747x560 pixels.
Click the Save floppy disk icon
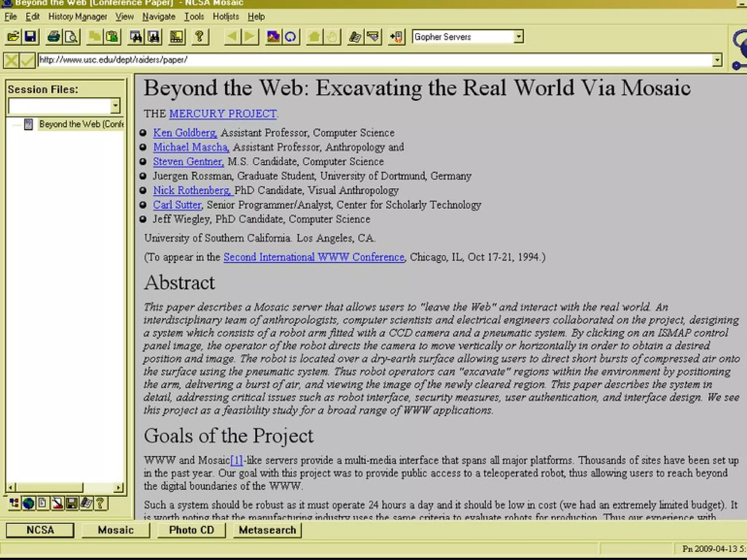point(31,36)
